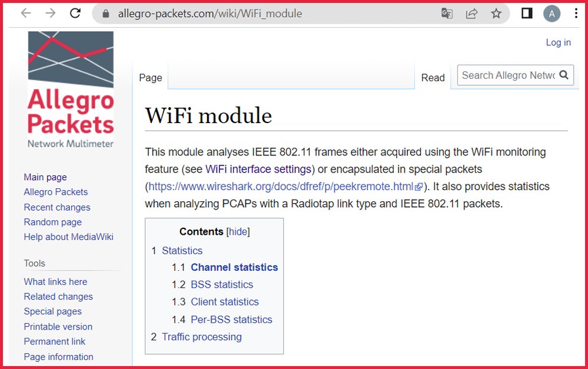Image resolution: width=588 pixels, height=369 pixels.
Task: Hide the Contents table
Action: click(x=238, y=232)
